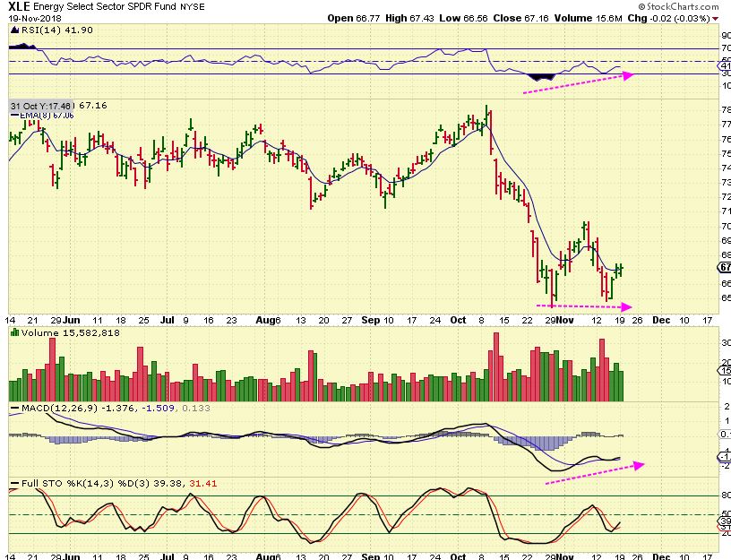The image size is (731, 560).
Task: Click the RSI(14) legend marker icon
Action: tap(14, 30)
